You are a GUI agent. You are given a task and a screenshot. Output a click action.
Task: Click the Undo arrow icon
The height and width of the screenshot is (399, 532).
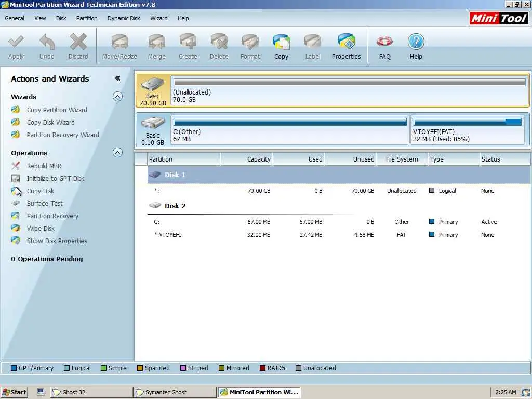[x=47, y=42]
